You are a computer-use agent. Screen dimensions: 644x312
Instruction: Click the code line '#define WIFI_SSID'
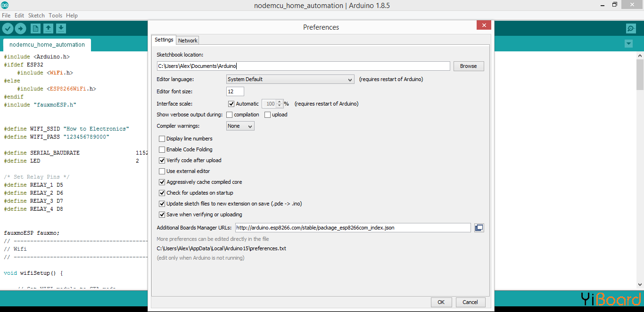66,129
